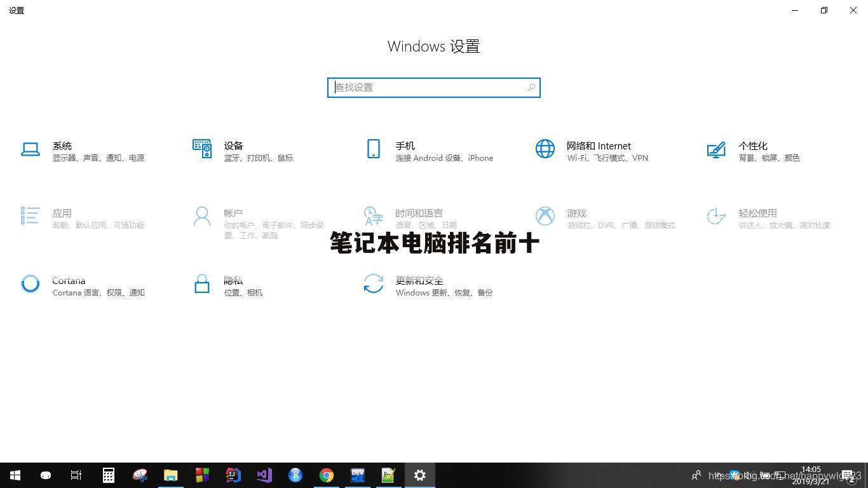Click 'Windows 更新、恢复、备份' description
The height and width of the screenshot is (488, 868).
444,293
